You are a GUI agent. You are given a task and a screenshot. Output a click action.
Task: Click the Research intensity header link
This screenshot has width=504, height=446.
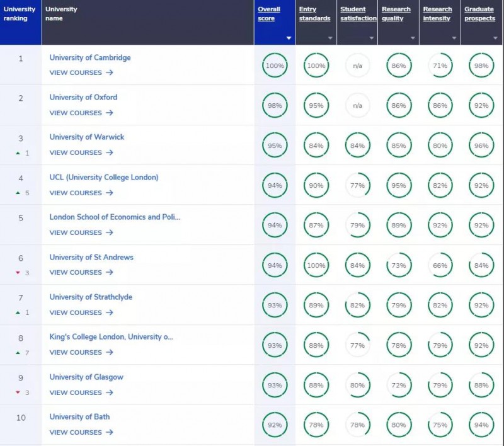tap(437, 14)
